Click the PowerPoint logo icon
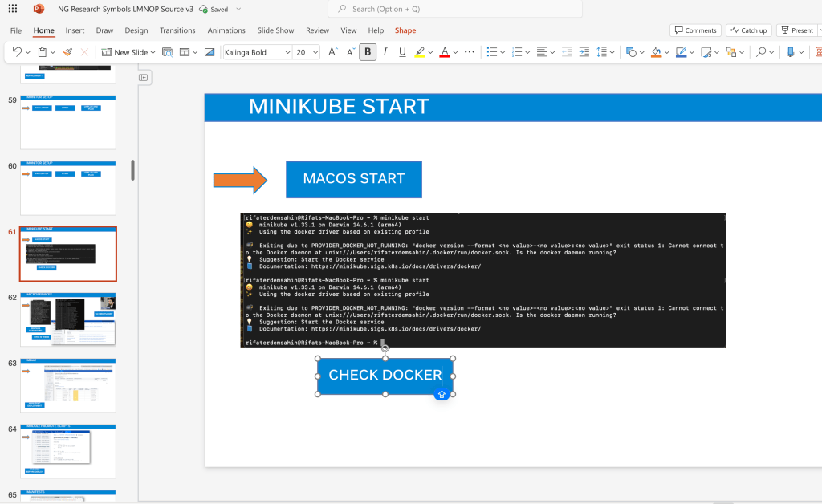The height and width of the screenshot is (504, 822). 39,9
